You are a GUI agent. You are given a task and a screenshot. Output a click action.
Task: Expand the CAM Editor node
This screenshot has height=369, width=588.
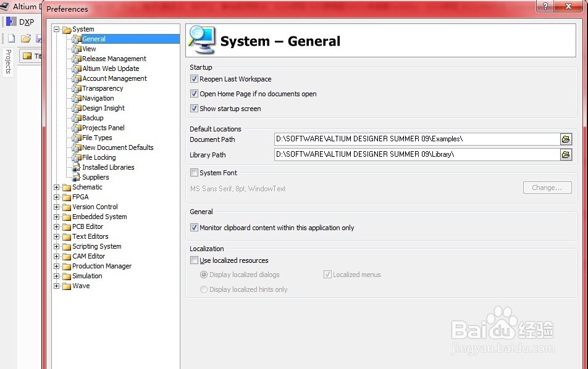[57, 256]
